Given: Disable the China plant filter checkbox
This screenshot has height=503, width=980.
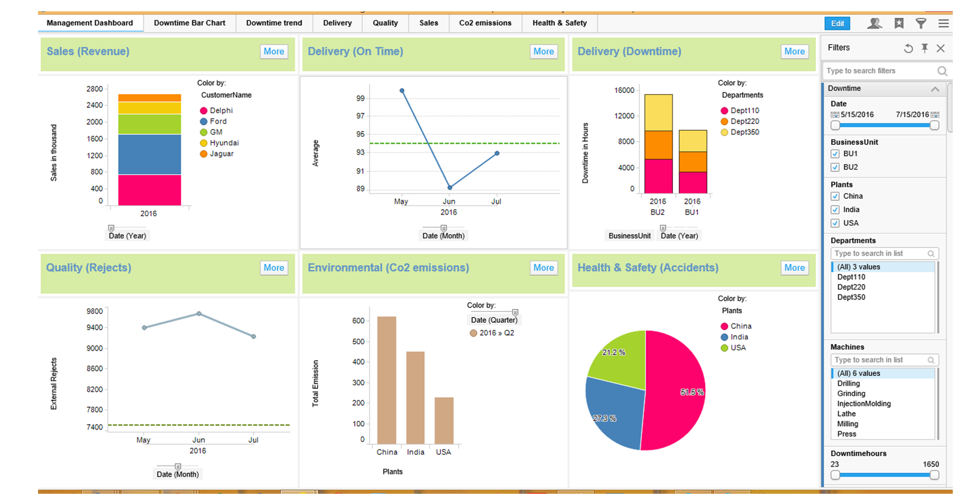Looking at the screenshot, I should pos(835,196).
